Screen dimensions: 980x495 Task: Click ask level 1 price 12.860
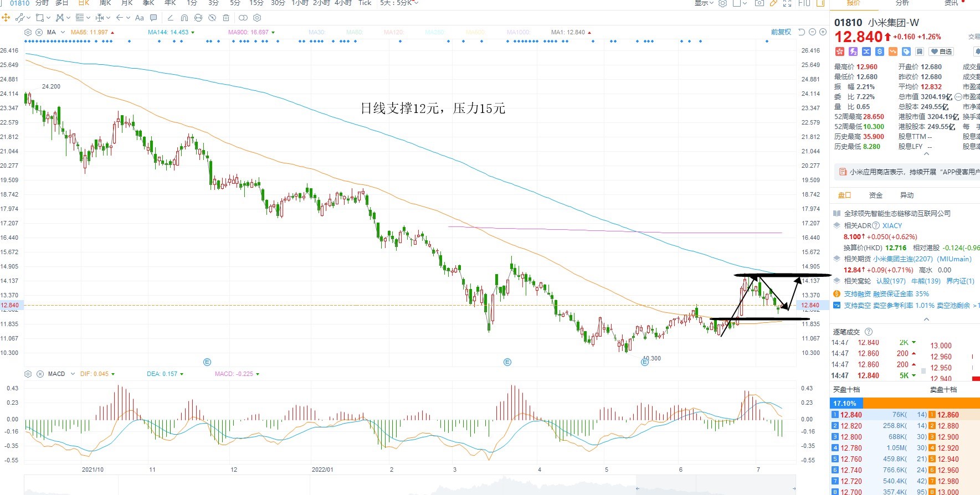click(948, 415)
